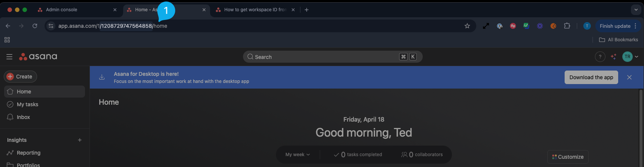The image size is (644, 167).
Task: Bookmark this page with star icon
Action: 467,26
